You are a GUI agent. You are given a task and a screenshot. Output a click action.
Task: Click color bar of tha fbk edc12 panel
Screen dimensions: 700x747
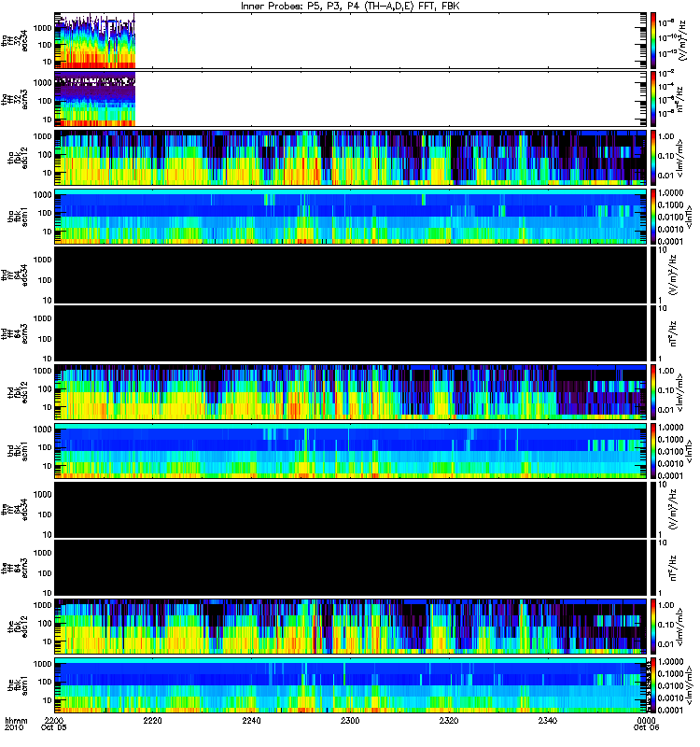coord(653,158)
